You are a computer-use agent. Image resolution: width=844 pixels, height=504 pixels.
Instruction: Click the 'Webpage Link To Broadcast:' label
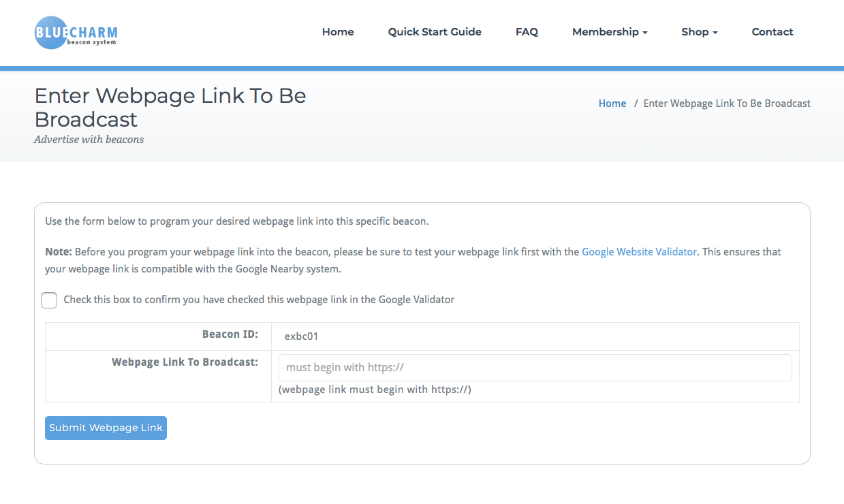[185, 362]
